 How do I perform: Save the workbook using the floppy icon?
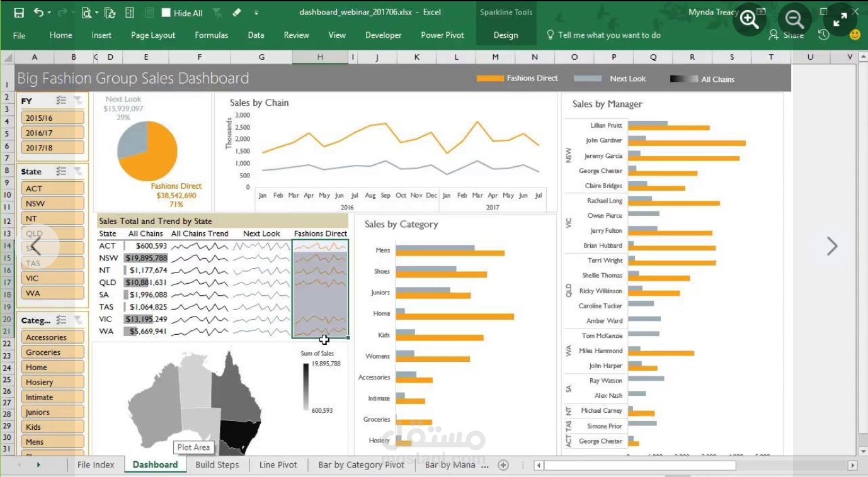point(19,13)
